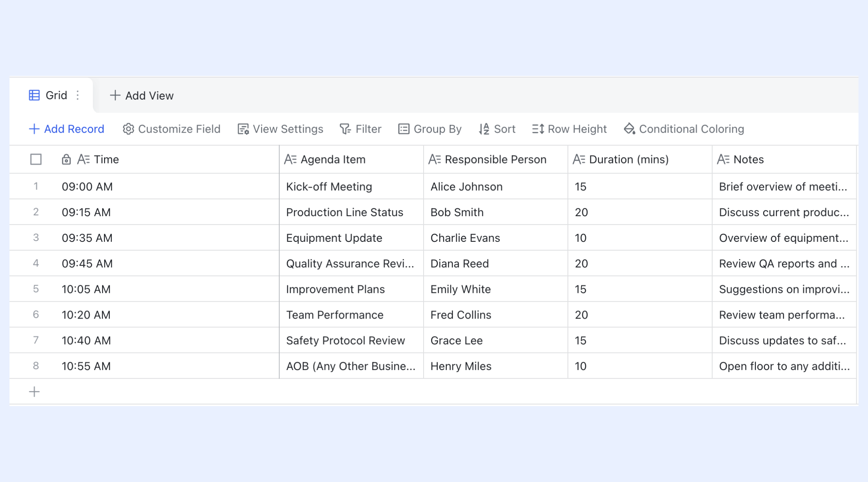
Task: Click the lock icon in Time column
Action: [x=66, y=159]
